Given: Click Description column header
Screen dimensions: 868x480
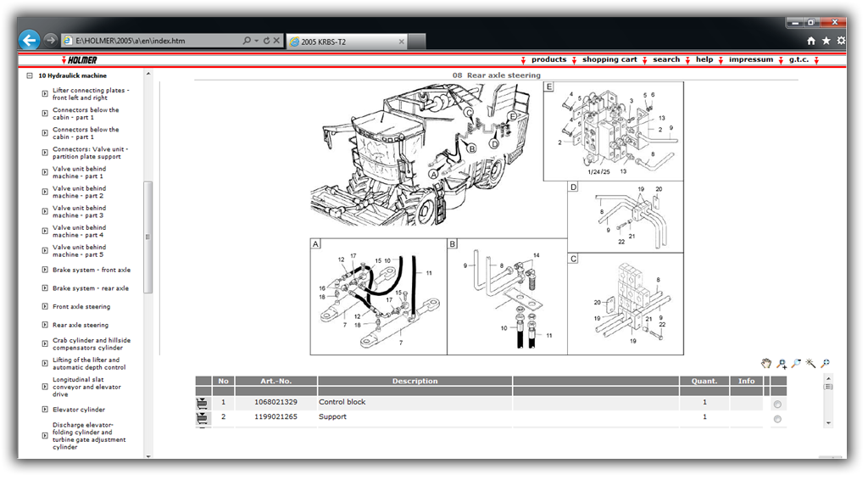Looking at the screenshot, I should pos(415,381).
